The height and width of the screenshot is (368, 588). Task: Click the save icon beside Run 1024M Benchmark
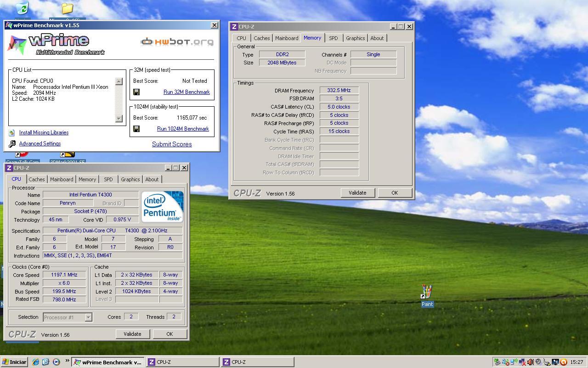pos(136,129)
